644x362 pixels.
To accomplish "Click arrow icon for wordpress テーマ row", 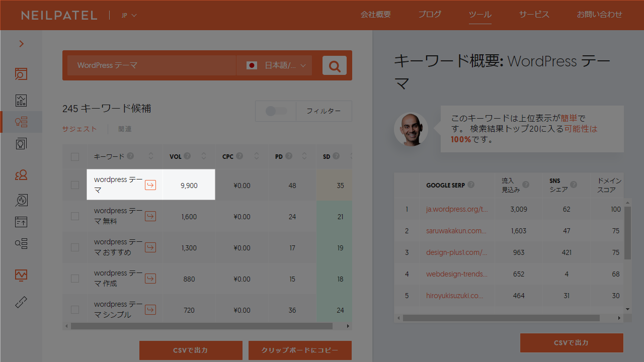I will pyautogui.click(x=150, y=185).
